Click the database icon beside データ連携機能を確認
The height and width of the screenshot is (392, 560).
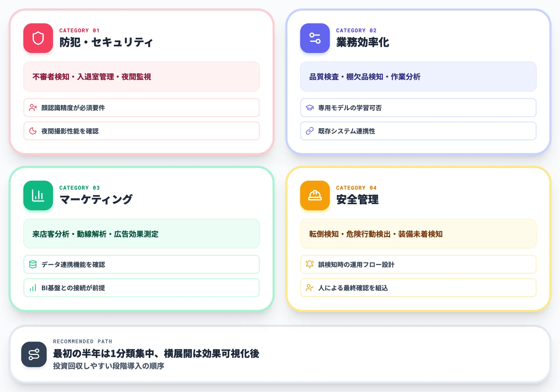coord(33,264)
